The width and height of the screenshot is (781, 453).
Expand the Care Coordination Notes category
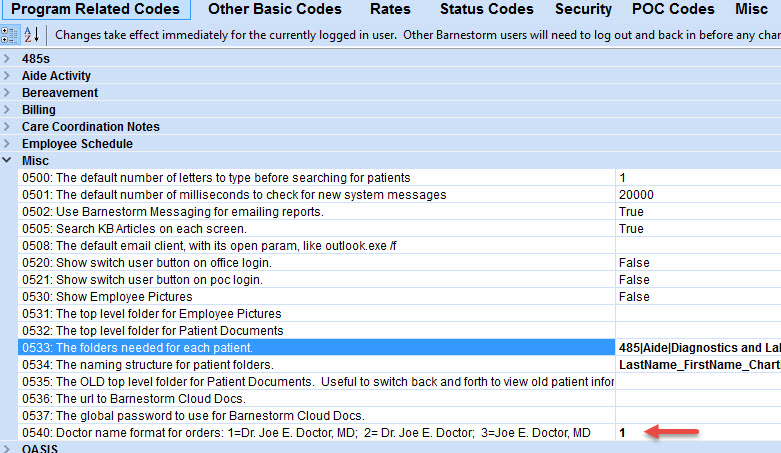7,126
